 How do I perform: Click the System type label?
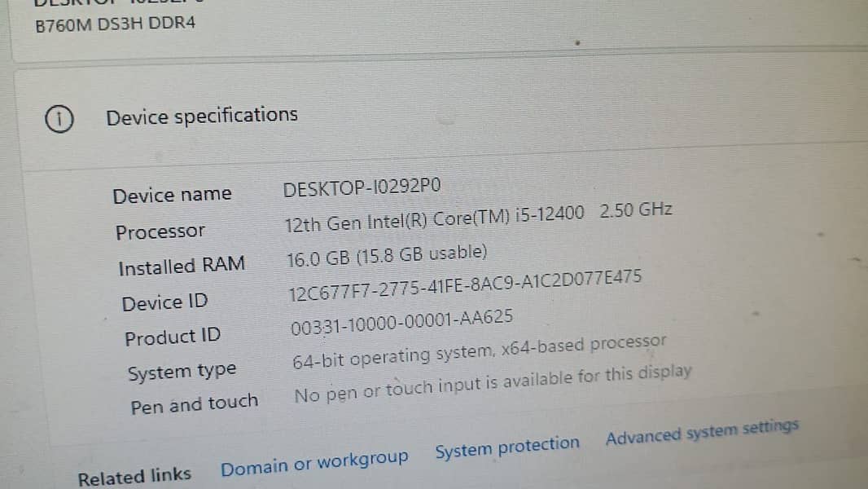(182, 372)
